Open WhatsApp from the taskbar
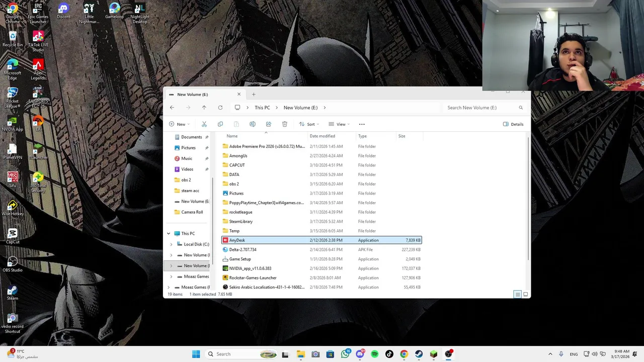Image resolution: width=644 pixels, height=362 pixels. coord(345,354)
